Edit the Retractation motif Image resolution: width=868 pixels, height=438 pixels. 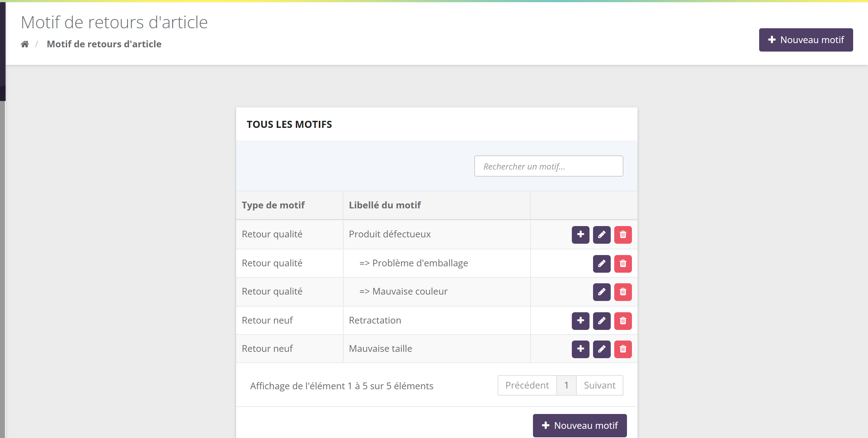tap(602, 321)
